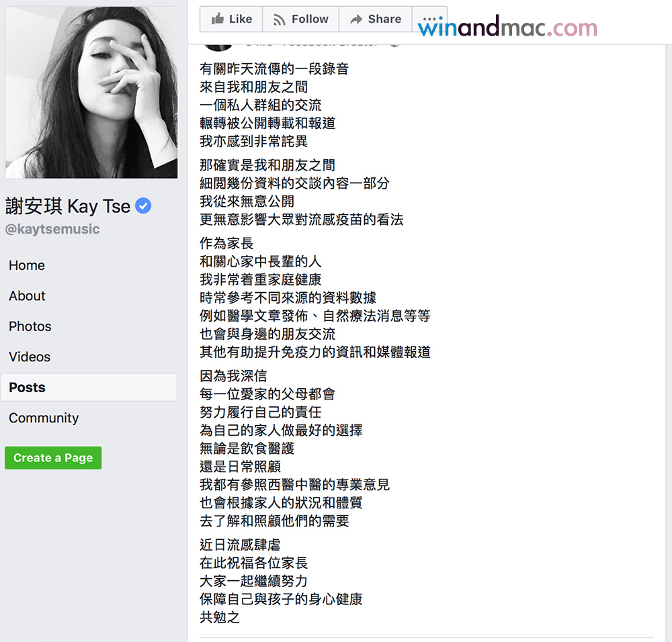Follow the page via the feed icon button

(280, 19)
